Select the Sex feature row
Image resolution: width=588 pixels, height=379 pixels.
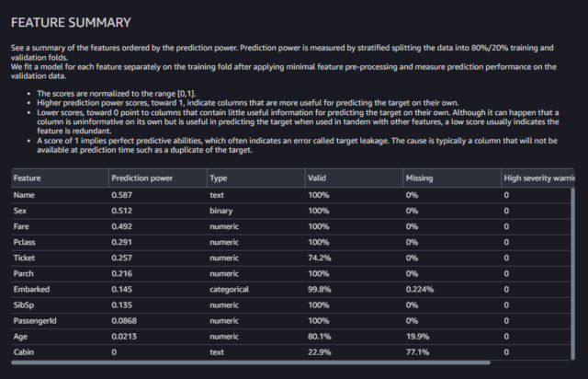[x=291, y=211]
